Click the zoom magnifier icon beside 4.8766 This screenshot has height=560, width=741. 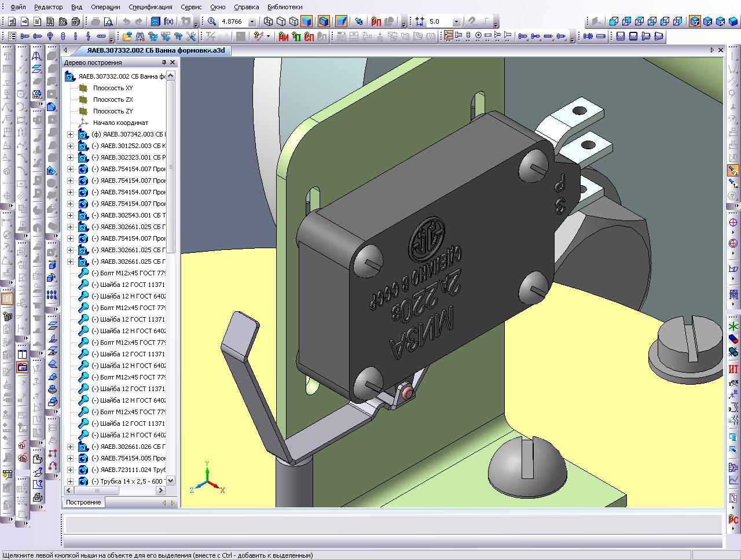click(x=212, y=22)
